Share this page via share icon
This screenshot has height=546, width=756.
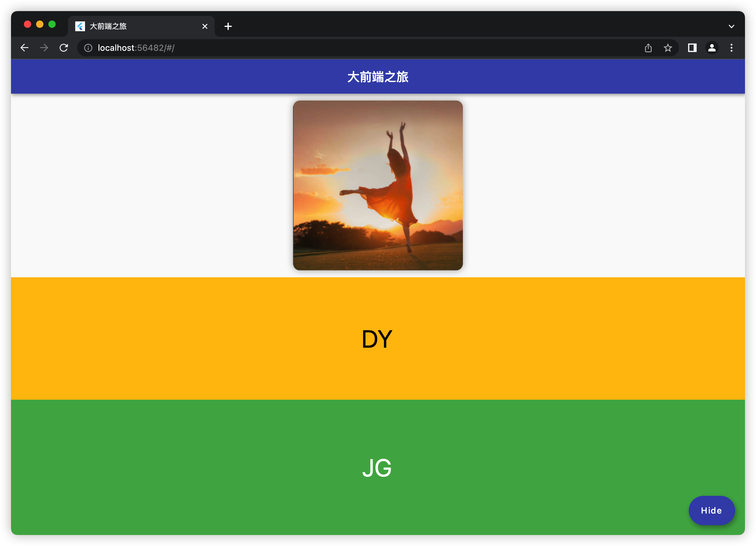tap(648, 48)
